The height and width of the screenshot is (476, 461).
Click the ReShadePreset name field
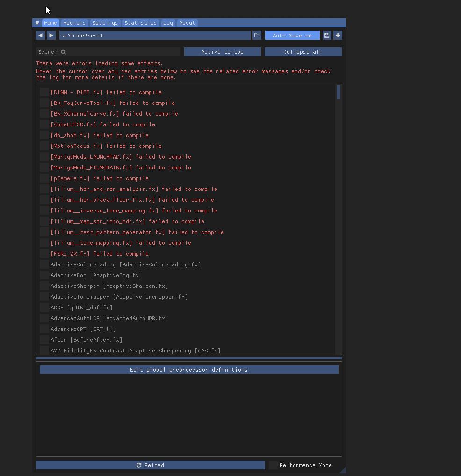pyautogui.click(x=155, y=36)
